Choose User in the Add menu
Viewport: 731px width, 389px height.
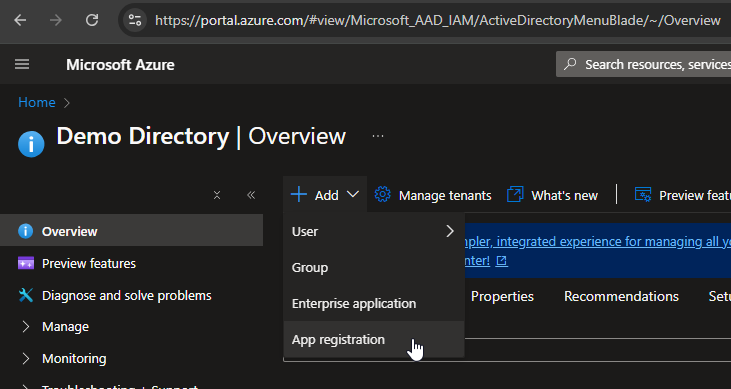[x=374, y=231]
